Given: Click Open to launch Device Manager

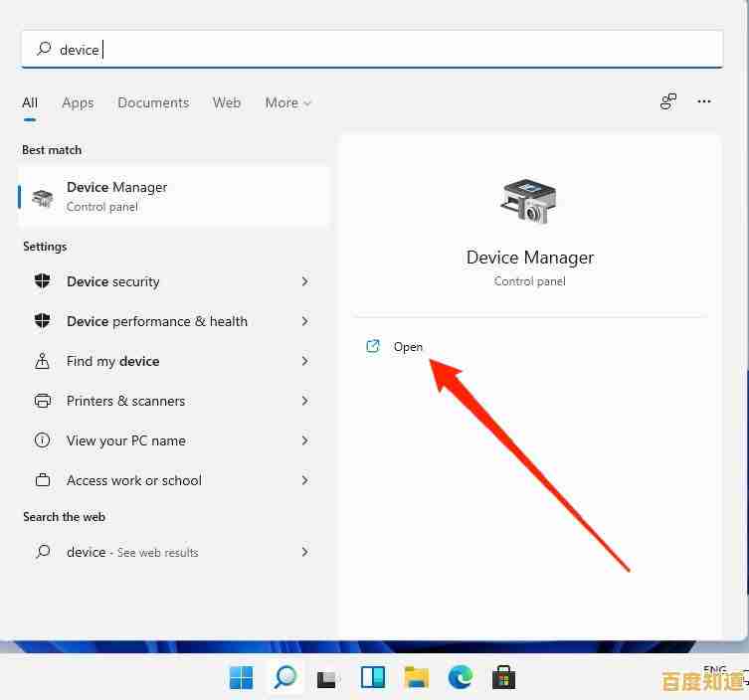Looking at the screenshot, I should pos(408,347).
